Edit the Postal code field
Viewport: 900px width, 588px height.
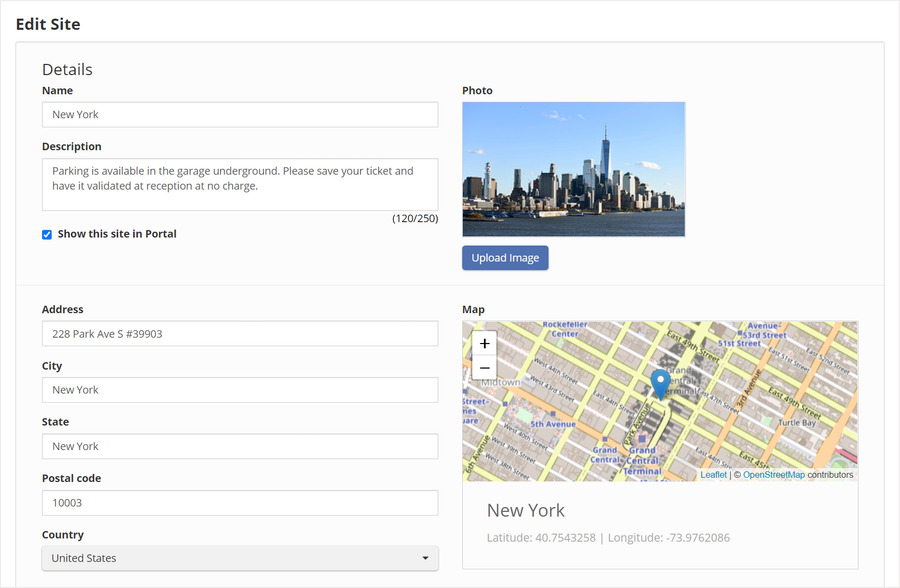240,503
